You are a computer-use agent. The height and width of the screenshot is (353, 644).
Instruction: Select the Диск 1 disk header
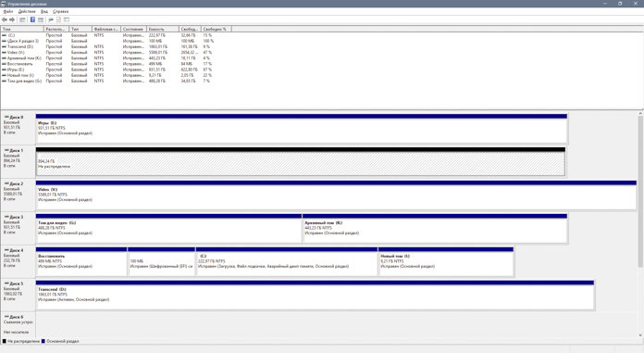(18, 161)
